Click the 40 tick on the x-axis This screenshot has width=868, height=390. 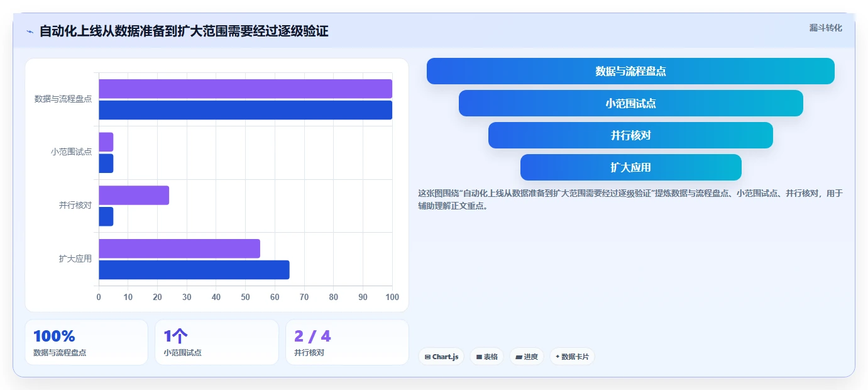[216, 297]
